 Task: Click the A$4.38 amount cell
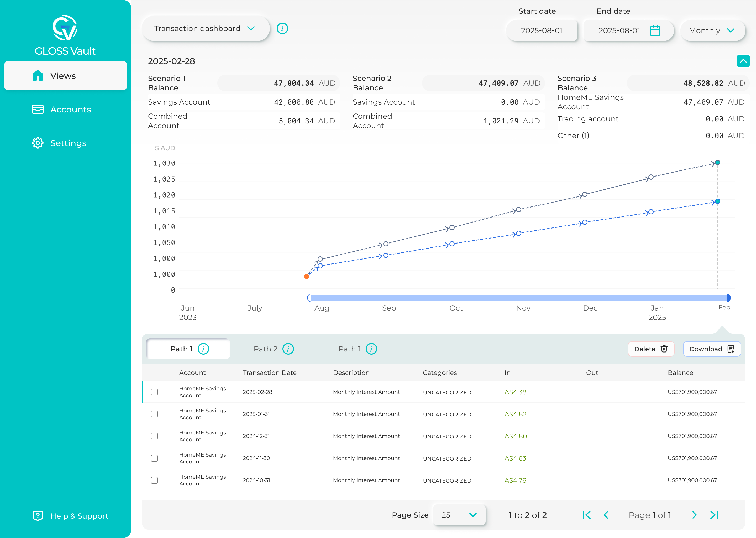tap(515, 392)
